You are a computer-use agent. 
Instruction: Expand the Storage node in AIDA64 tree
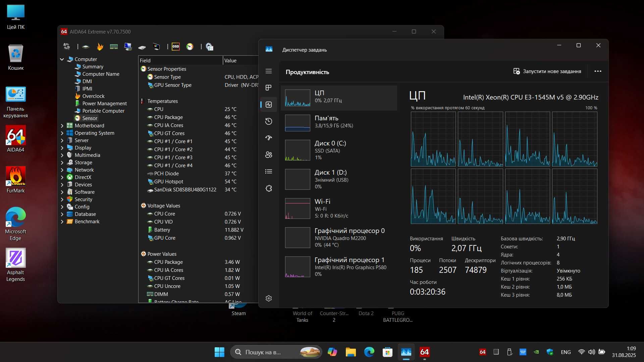[x=62, y=163]
